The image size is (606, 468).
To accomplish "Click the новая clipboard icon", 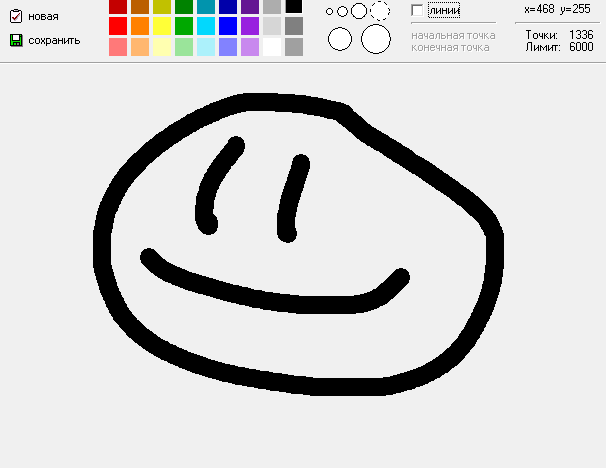I will point(16,16).
